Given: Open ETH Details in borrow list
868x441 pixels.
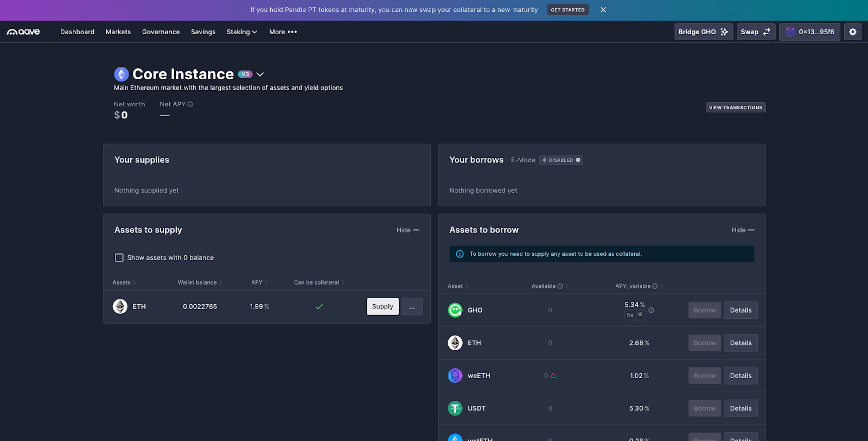Looking at the screenshot, I should point(741,343).
